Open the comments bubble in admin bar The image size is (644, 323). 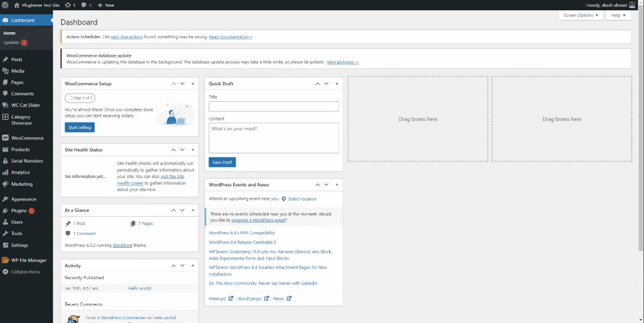click(x=84, y=5)
